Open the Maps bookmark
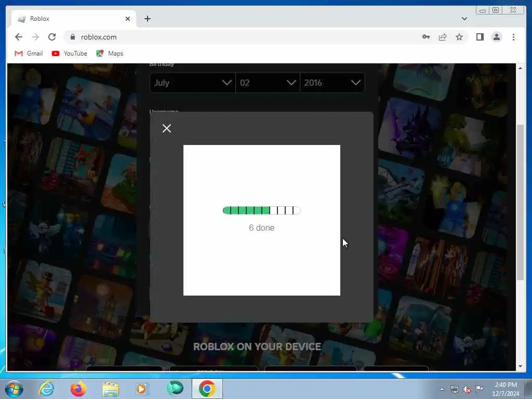532x399 pixels. (110, 54)
